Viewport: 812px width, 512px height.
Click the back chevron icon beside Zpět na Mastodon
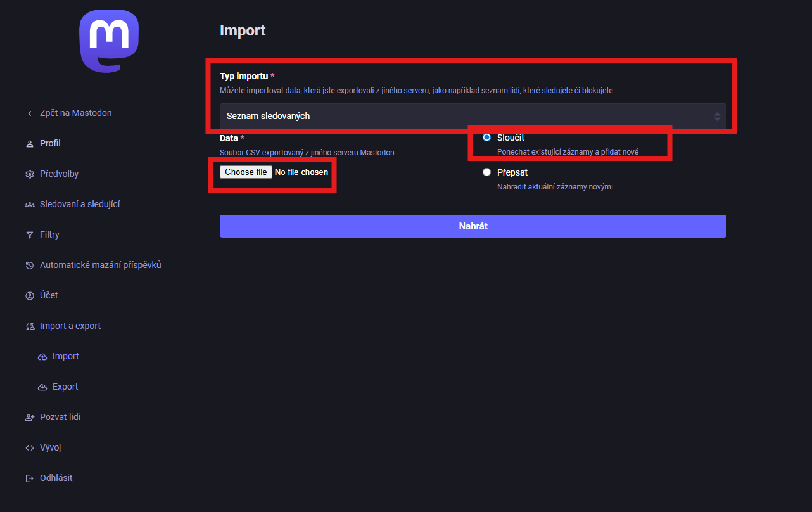click(29, 113)
